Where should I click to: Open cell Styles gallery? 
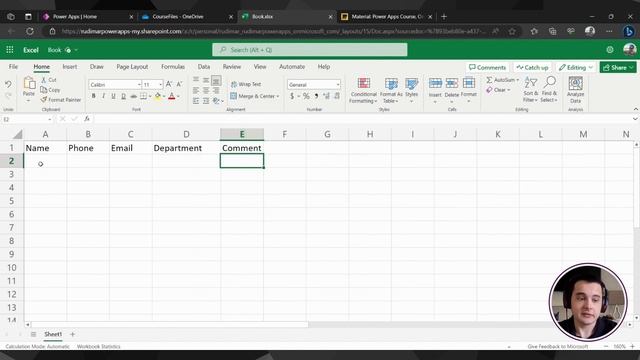click(411, 90)
